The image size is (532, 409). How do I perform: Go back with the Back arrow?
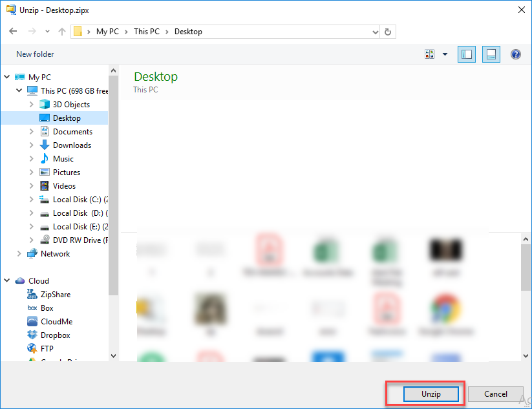tap(13, 31)
